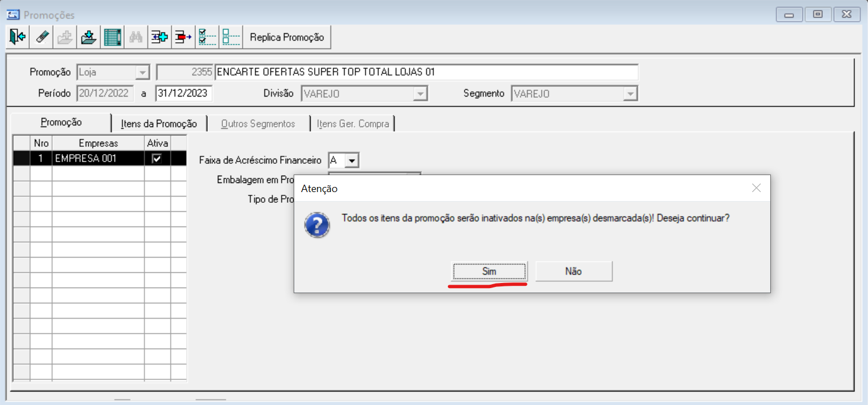Select the EMPRESA 001 cell
Screen dimensions: 868x405
(x=98, y=159)
